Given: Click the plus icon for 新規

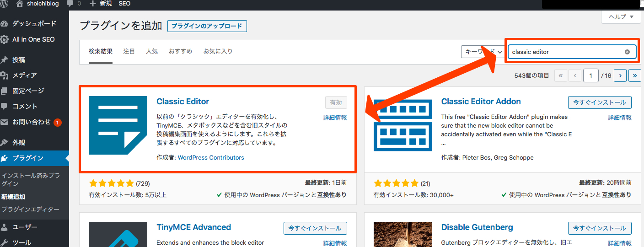Looking at the screenshot, I should pyautogui.click(x=93, y=4).
